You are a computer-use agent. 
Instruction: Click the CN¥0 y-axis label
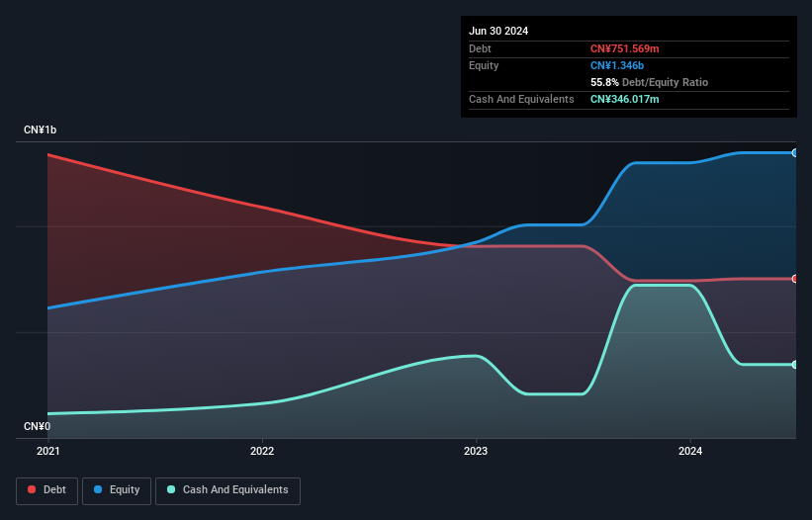[38, 426]
